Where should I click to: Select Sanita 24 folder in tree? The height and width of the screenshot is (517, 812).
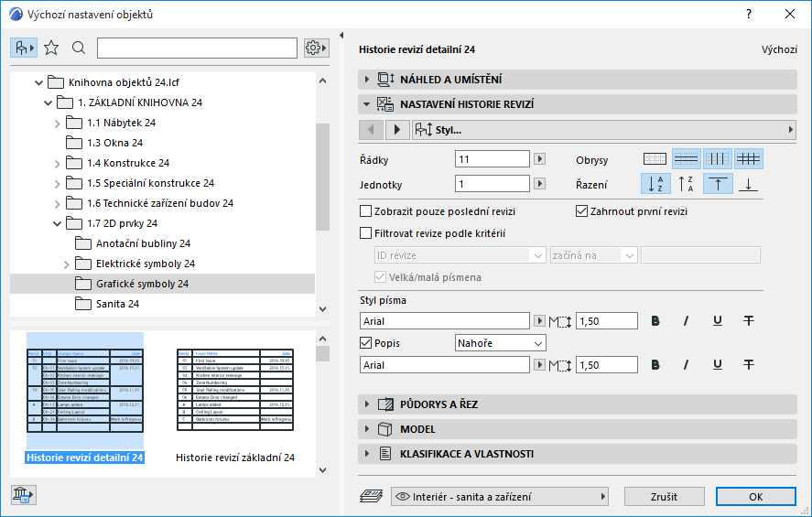pos(117,304)
